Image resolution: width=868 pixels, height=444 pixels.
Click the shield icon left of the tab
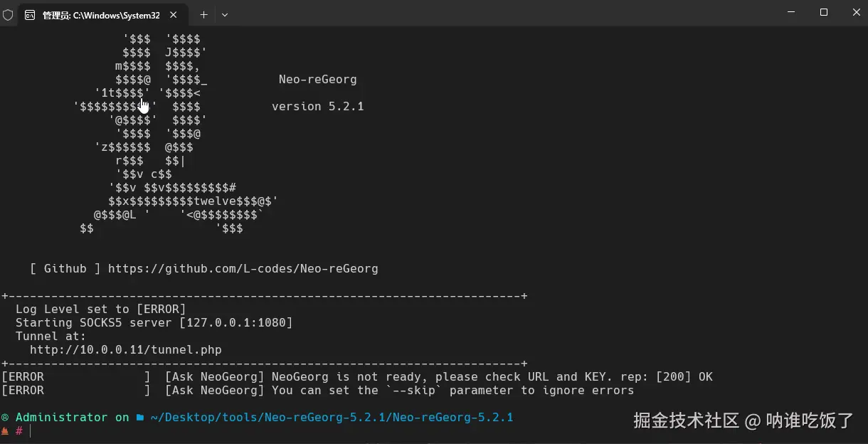pos(8,14)
